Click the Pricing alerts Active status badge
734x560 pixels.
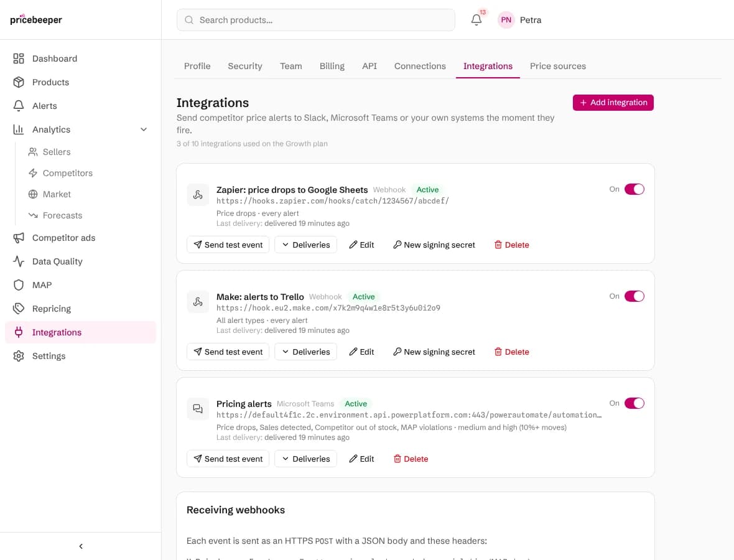coord(356,404)
